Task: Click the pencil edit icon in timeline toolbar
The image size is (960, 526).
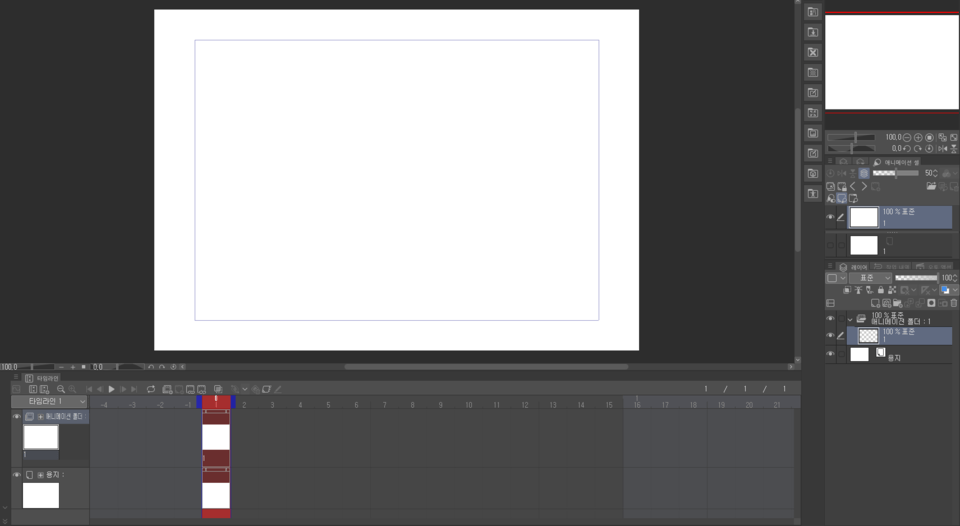Action: (277, 389)
